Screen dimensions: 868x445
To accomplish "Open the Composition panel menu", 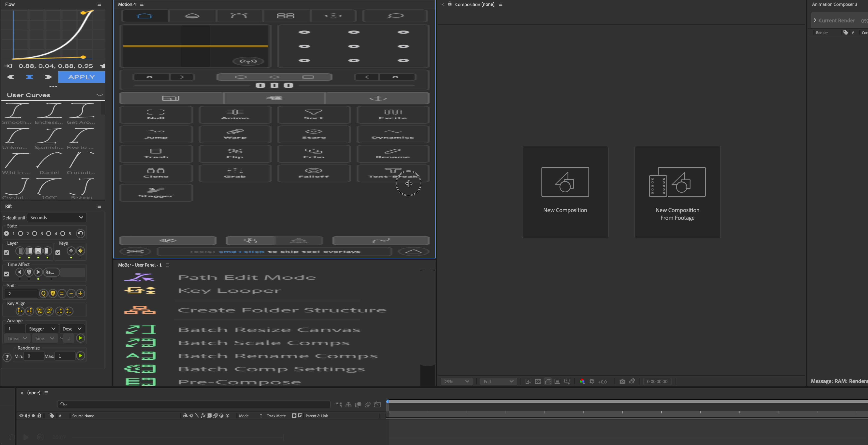I will click(501, 4).
